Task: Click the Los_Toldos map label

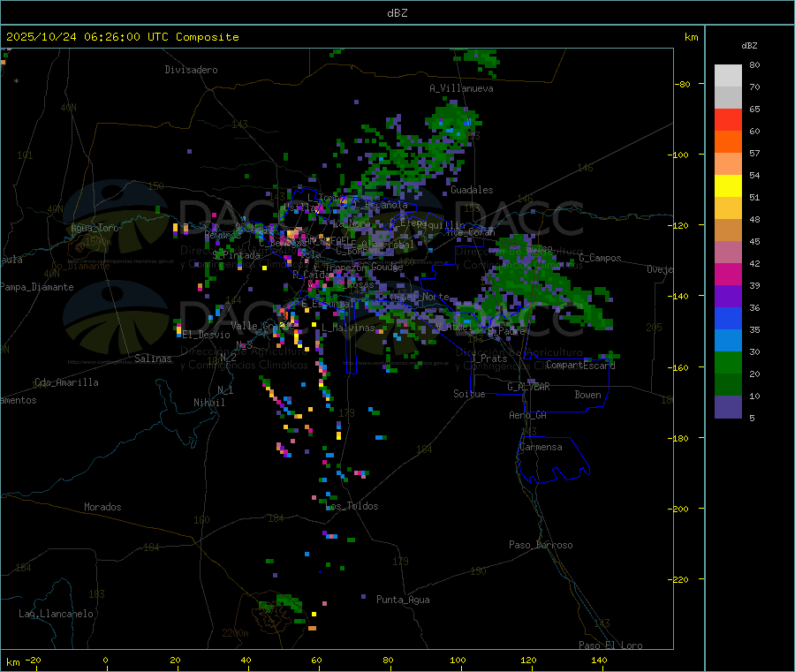Action: (354, 506)
